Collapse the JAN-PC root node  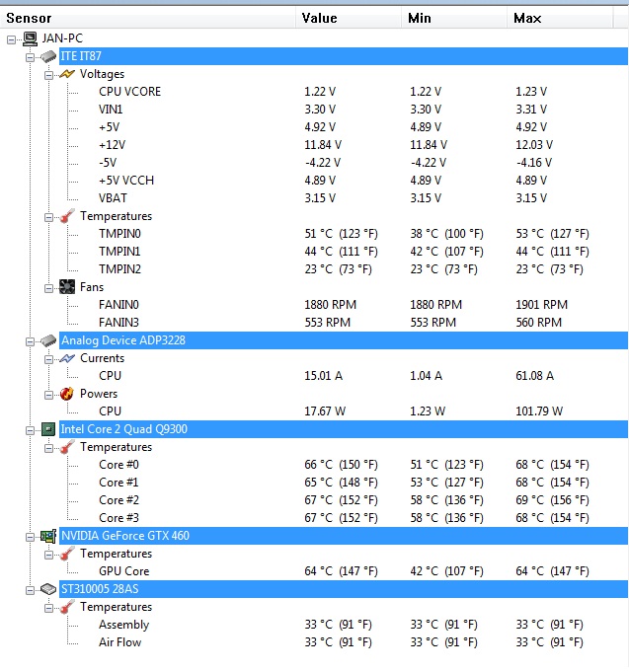pyautogui.click(x=12, y=38)
